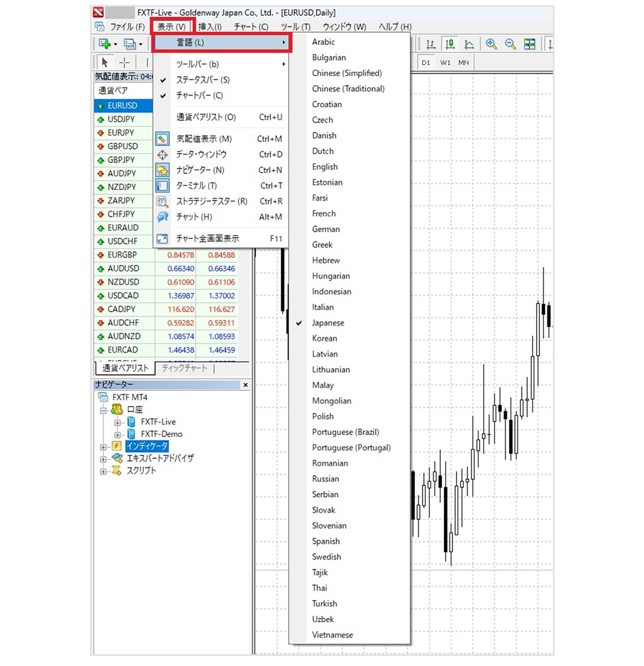Click the new chart toolbar icon
This screenshot has height=666, width=644.
click(x=105, y=44)
